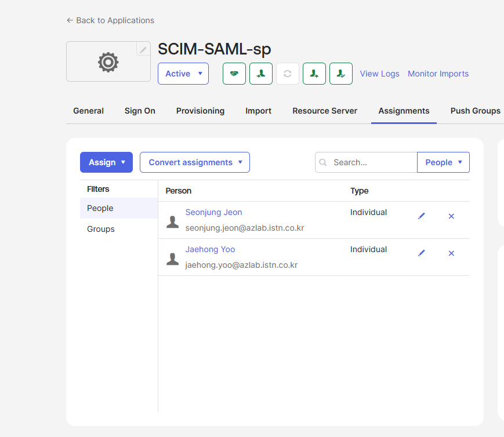
Task: Click the green person-with-checkmark icon
Action: 341,74
